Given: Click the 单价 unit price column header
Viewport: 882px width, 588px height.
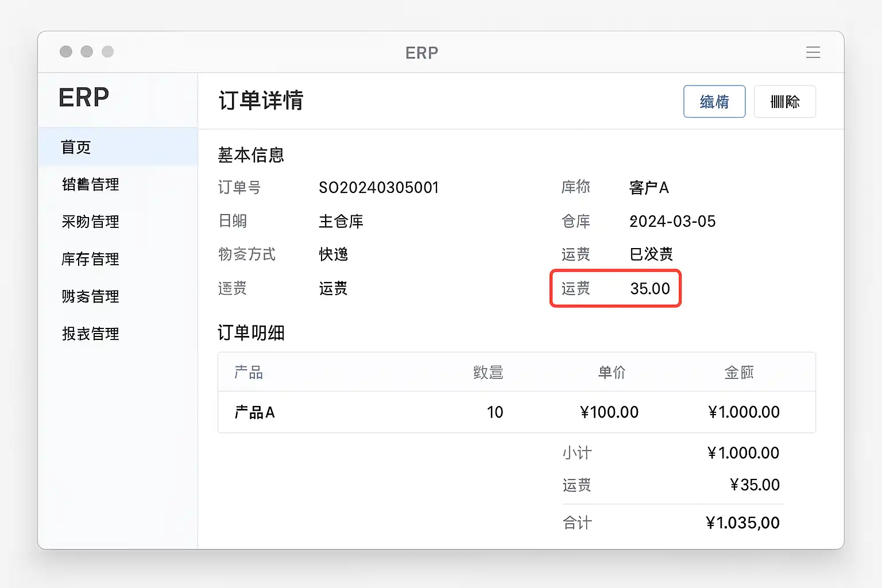Looking at the screenshot, I should (x=612, y=373).
